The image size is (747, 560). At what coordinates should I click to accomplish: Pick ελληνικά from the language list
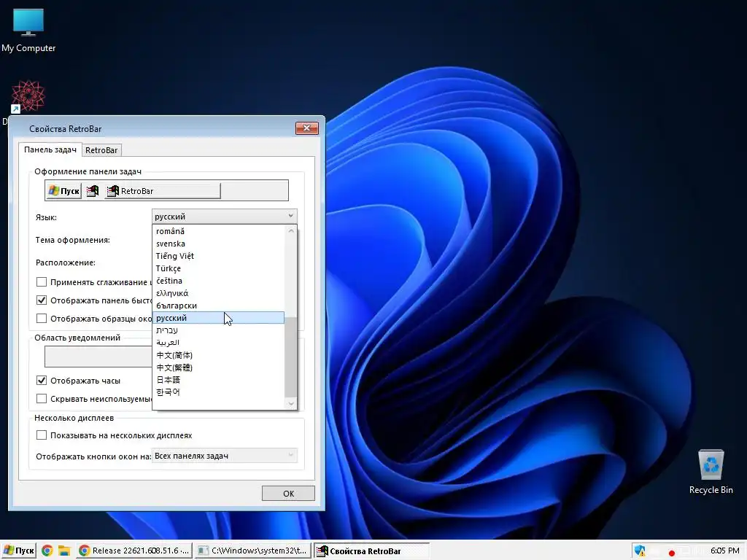pos(218,293)
